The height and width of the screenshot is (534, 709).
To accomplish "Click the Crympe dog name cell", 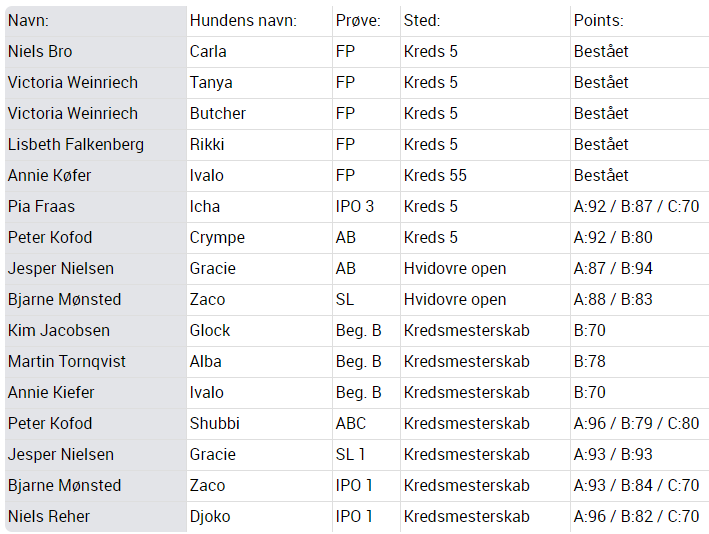I will [260, 238].
